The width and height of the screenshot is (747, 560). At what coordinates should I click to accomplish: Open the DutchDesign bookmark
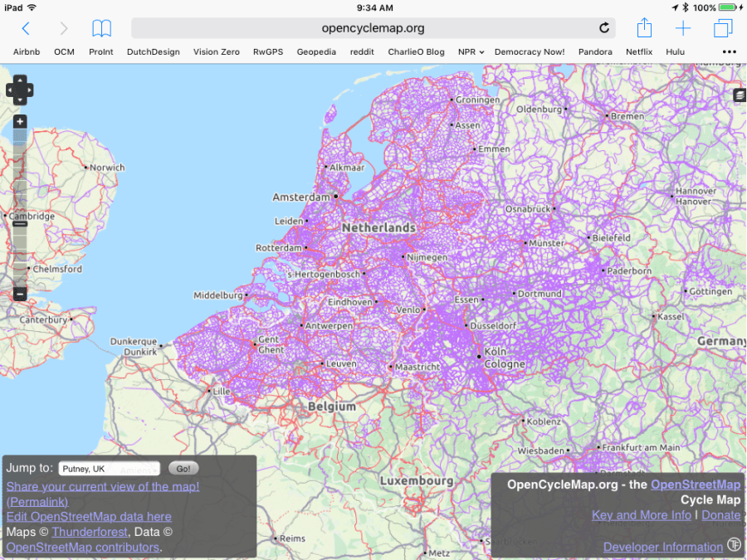click(x=153, y=51)
